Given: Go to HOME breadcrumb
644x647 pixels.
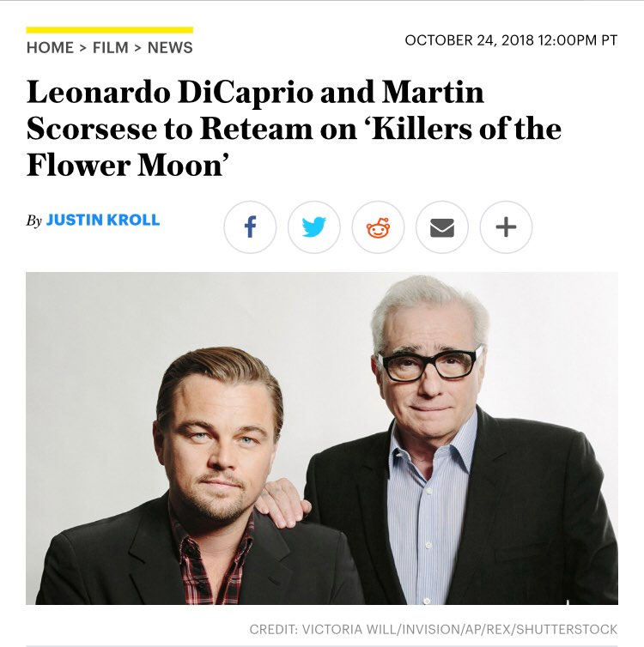Looking at the screenshot, I should 50,48.
